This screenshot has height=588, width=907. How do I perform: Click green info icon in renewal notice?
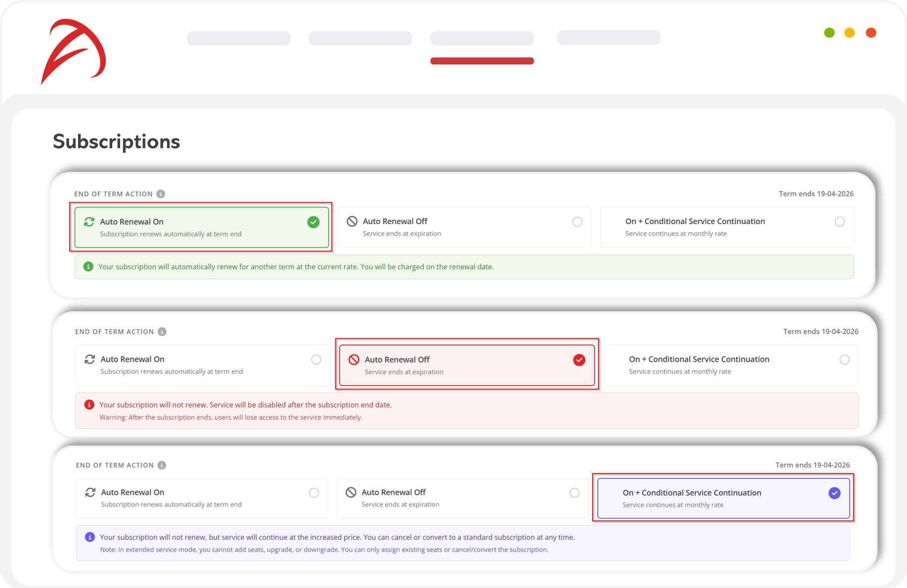coord(88,267)
